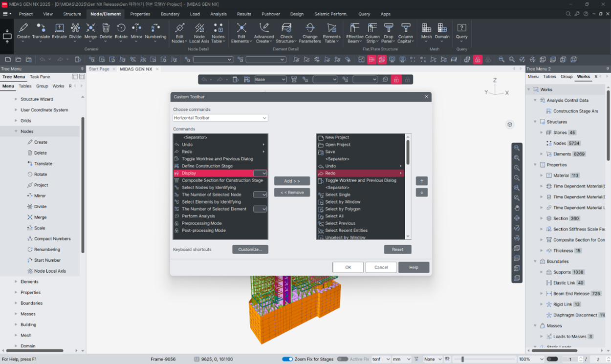Viewport: 611px width, 364px height.
Task: Open the Boundary ribbon tab
Action: 170,14
